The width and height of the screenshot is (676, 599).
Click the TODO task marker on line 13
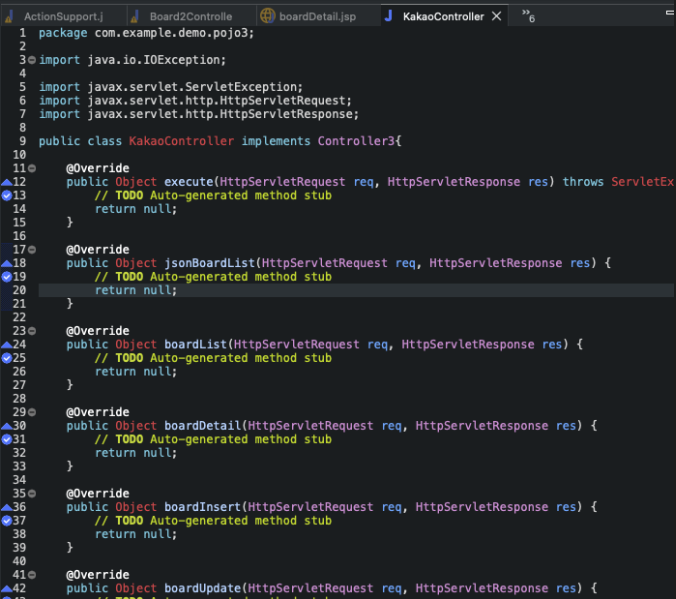[x=6, y=195]
